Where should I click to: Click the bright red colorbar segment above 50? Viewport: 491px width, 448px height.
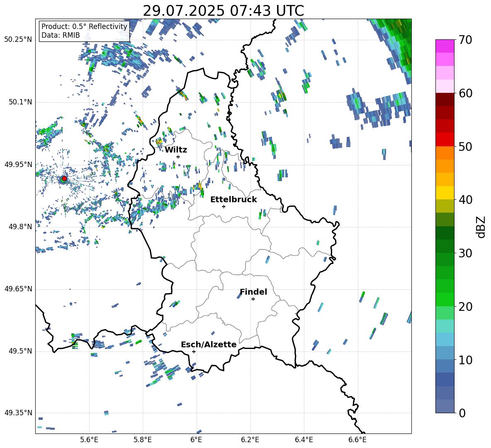tap(445, 140)
